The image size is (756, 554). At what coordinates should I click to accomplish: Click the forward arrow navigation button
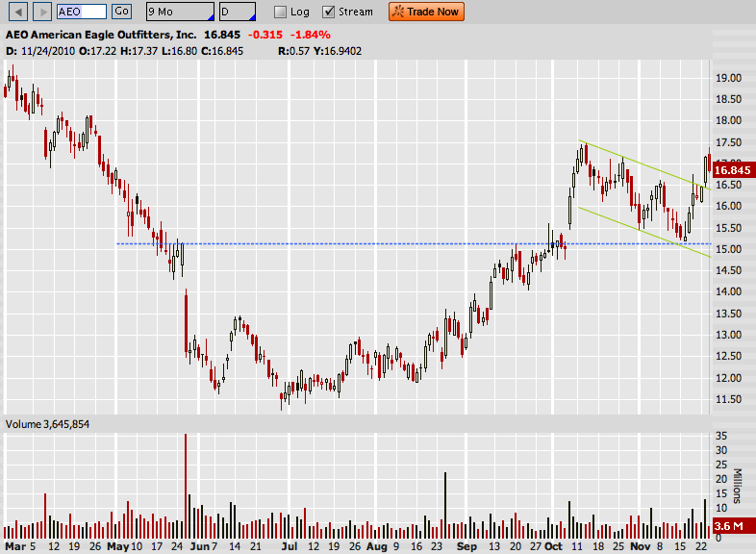point(42,12)
